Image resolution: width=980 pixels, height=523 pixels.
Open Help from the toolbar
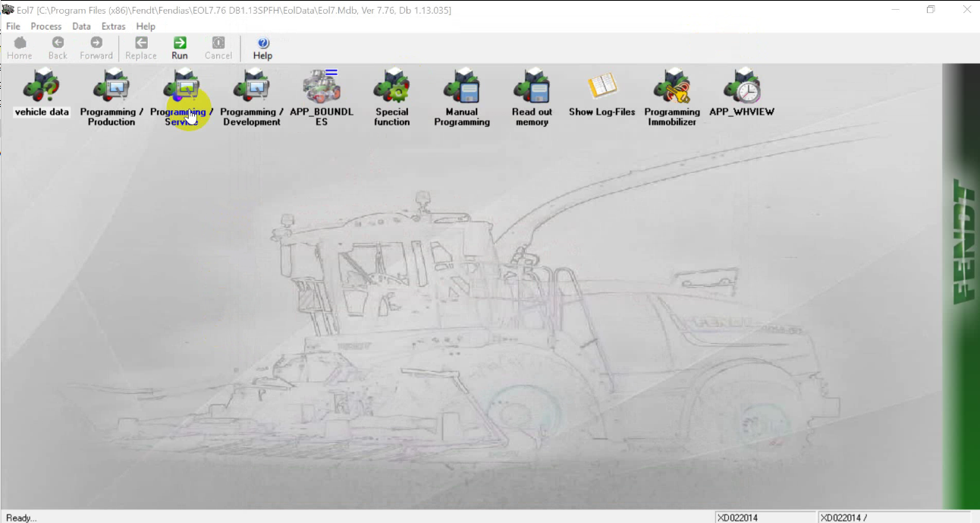(262, 49)
